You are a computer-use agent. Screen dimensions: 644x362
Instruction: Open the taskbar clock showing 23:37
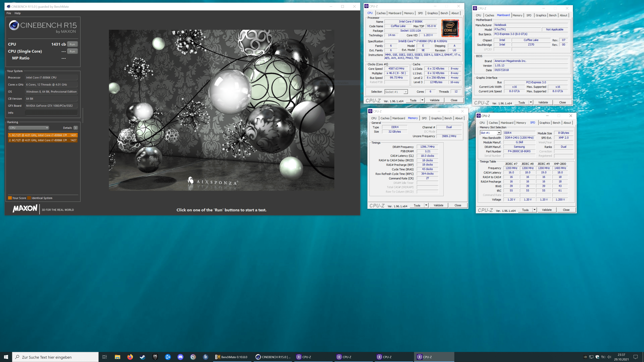pos(621,357)
